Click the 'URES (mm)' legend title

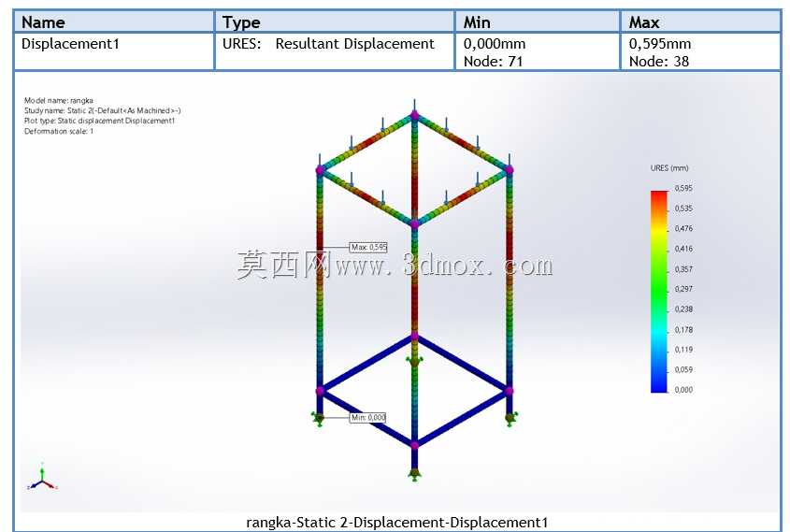coord(669,167)
